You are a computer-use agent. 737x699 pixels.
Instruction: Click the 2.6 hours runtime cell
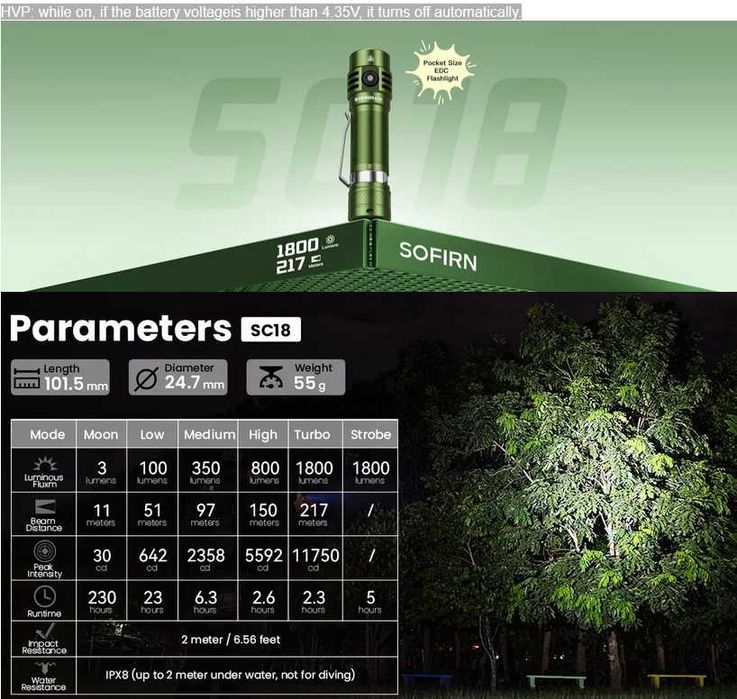click(263, 601)
